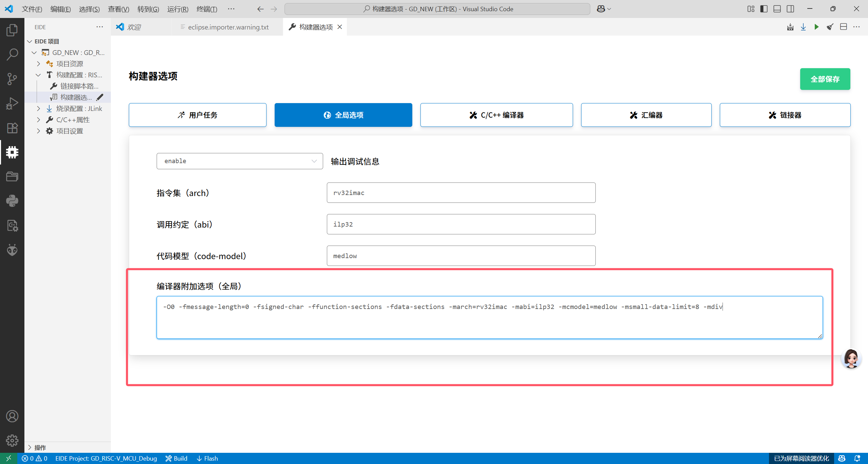The width and height of the screenshot is (868, 464).
Task: Open the 输出调试信息 enable dropdown
Action: tap(239, 161)
